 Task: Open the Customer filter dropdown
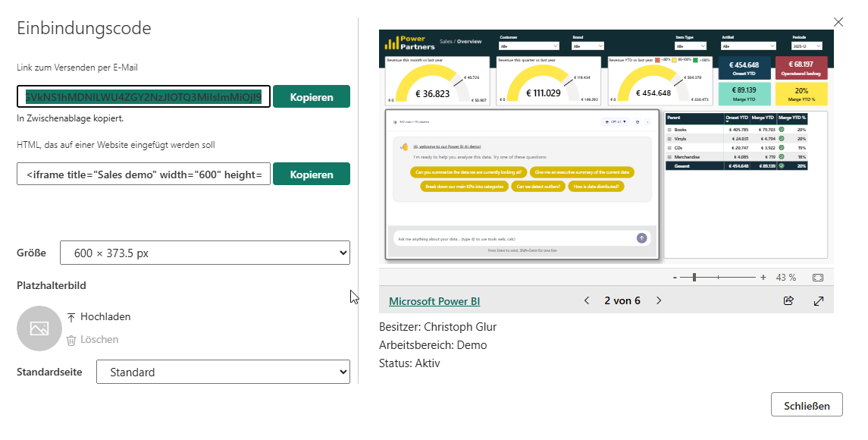[x=529, y=46]
